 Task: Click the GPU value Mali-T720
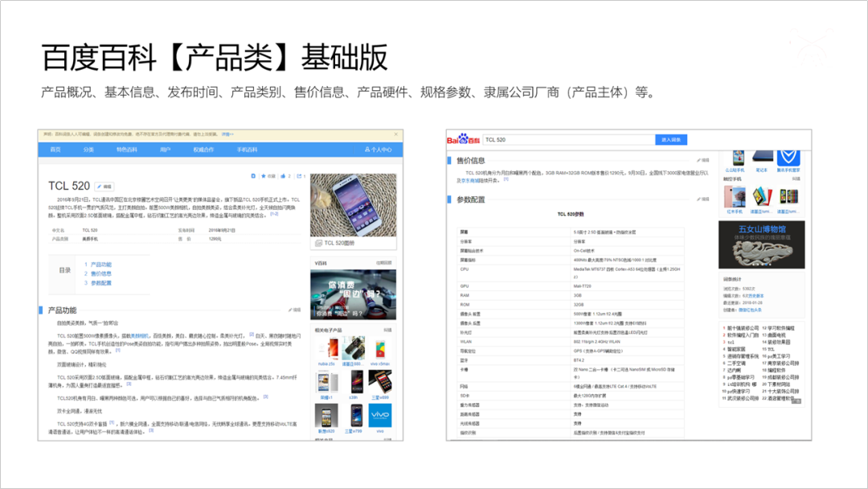click(583, 286)
